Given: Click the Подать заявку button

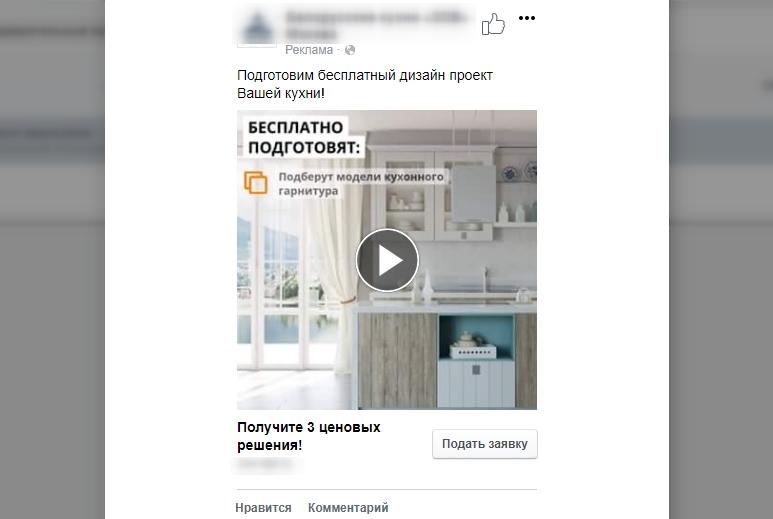Looking at the screenshot, I should click(x=485, y=444).
